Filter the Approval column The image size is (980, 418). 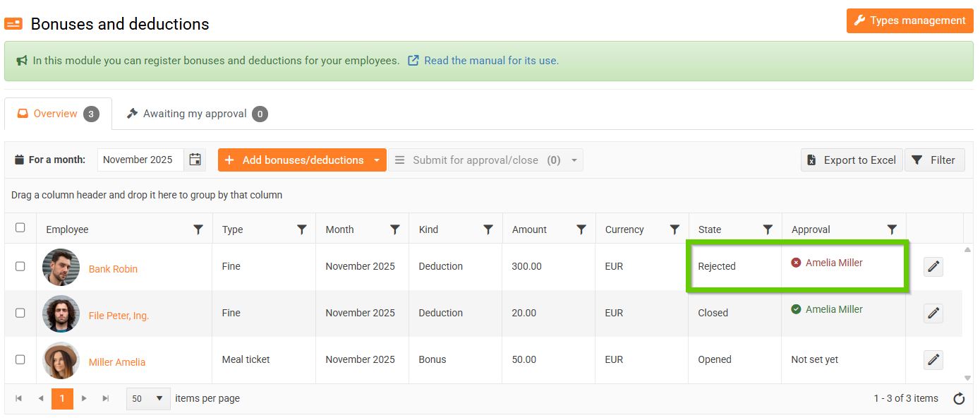coord(892,229)
